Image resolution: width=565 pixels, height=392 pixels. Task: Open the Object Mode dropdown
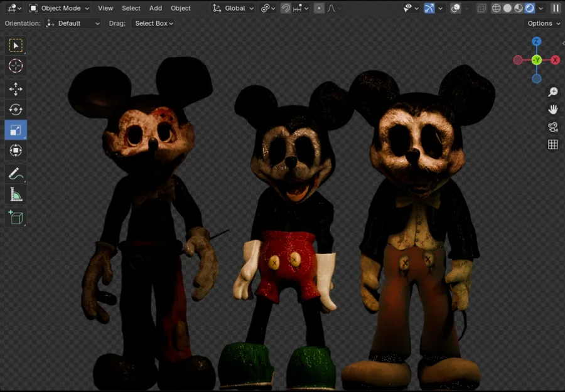point(60,8)
